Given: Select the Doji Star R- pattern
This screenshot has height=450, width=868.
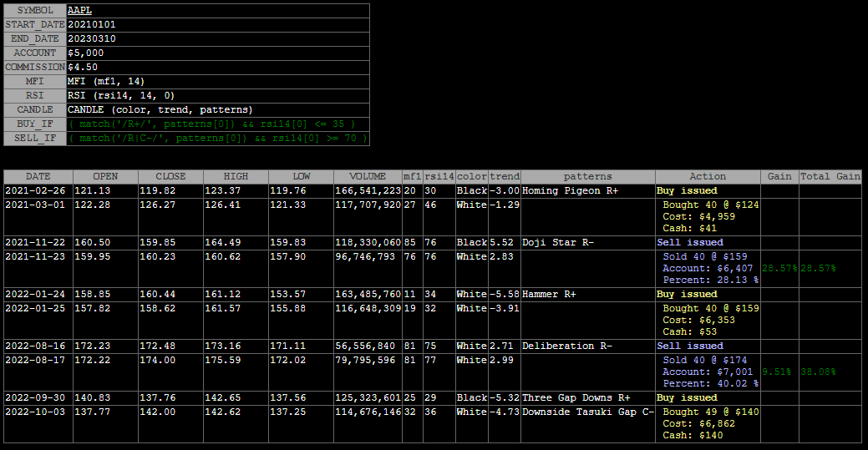Looking at the screenshot, I should point(558,242).
